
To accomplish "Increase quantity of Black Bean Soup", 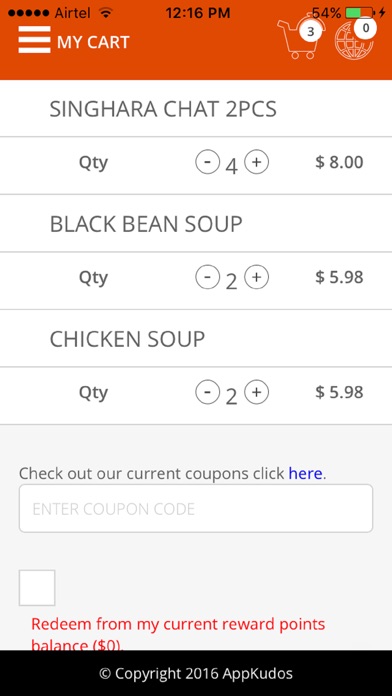I will coord(257,277).
